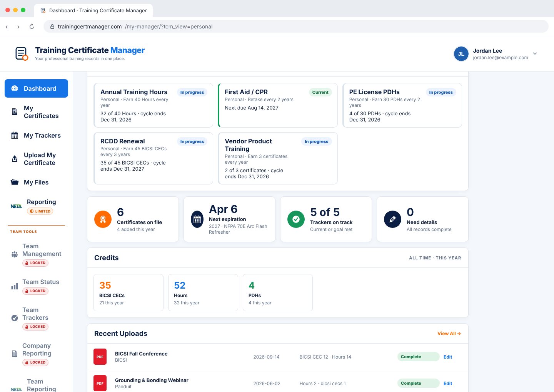This screenshot has height=392, width=554.
Task: Reload the page with the refresh icon
Action: (x=32, y=27)
